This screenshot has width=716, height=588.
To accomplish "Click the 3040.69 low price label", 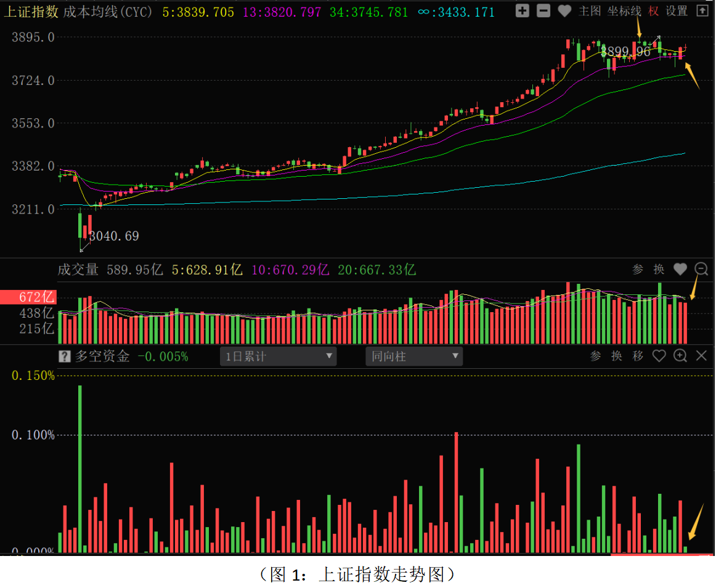I will 114,236.
